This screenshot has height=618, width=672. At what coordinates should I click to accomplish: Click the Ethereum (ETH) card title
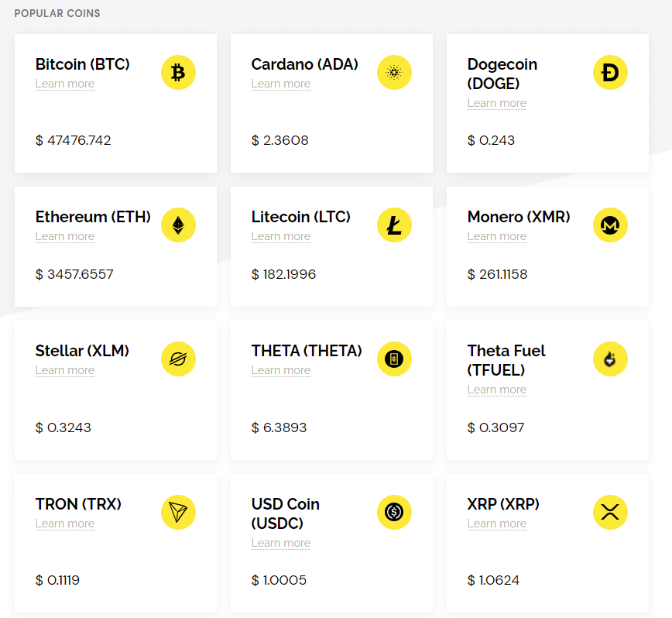(x=93, y=217)
